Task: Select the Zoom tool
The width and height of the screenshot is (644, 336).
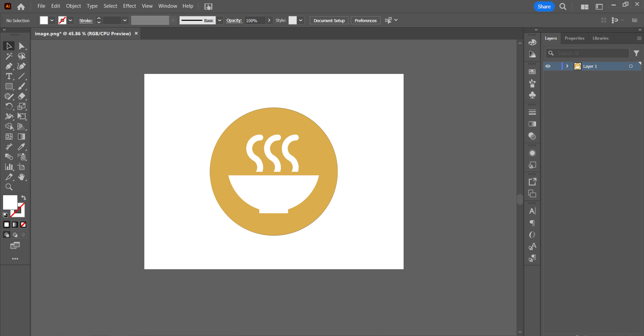Action: (9, 187)
